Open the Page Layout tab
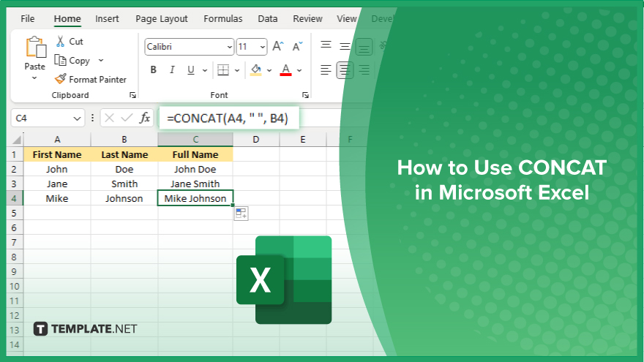This screenshot has height=362, width=644. click(162, 19)
